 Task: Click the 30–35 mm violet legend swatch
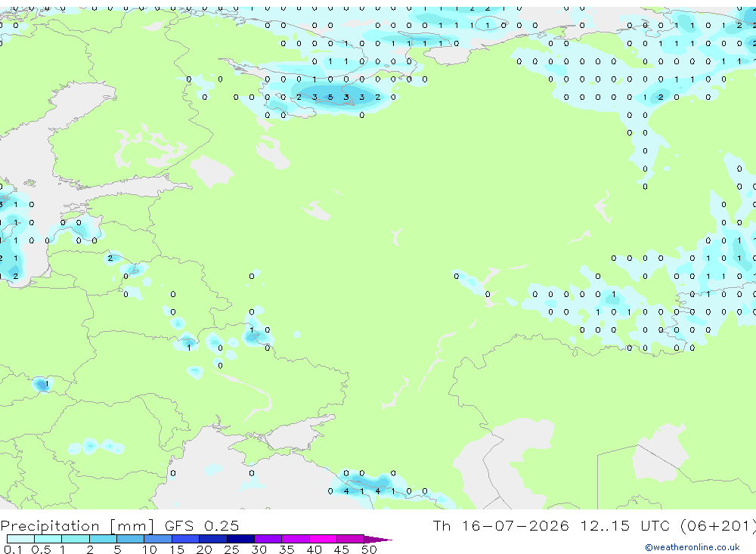click(x=268, y=539)
